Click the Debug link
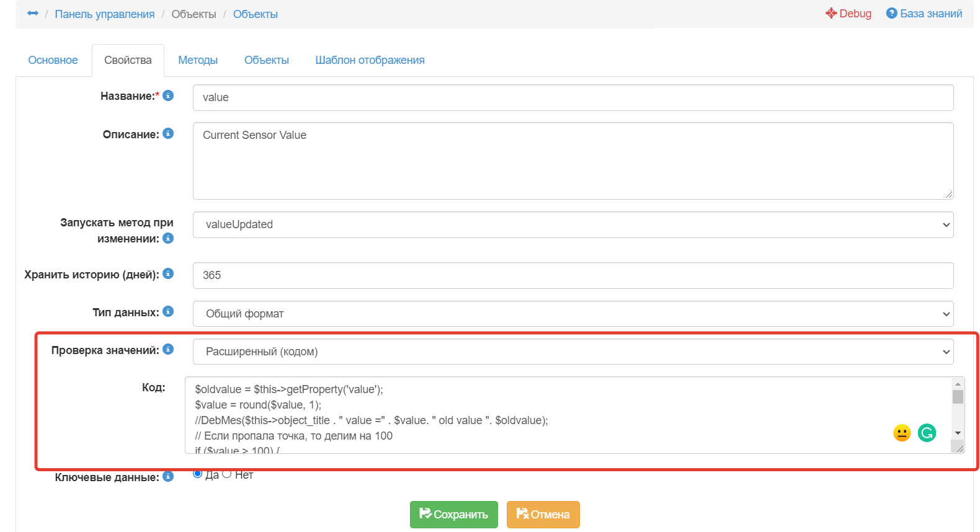Viewport: 980px width, 532px height. point(849,14)
